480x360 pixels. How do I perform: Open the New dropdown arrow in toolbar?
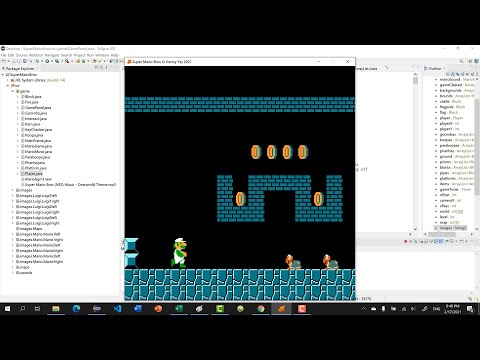[8, 61]
